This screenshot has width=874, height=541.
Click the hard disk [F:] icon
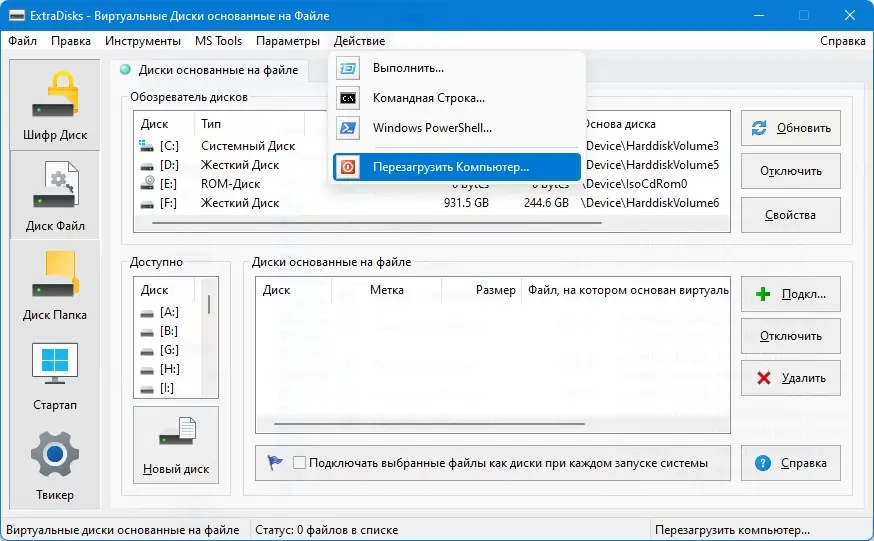[x=147, y=203]
